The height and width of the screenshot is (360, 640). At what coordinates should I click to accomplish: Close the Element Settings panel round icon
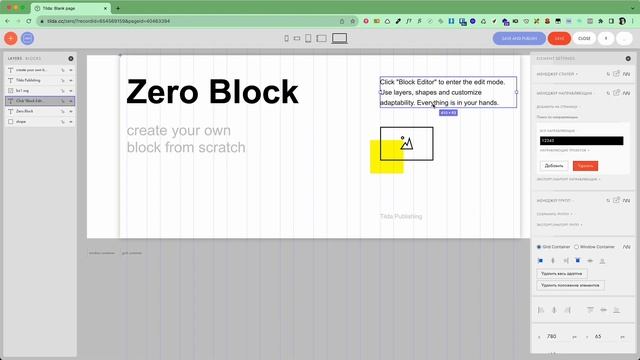pyautogui.click(x=628, y=59)
